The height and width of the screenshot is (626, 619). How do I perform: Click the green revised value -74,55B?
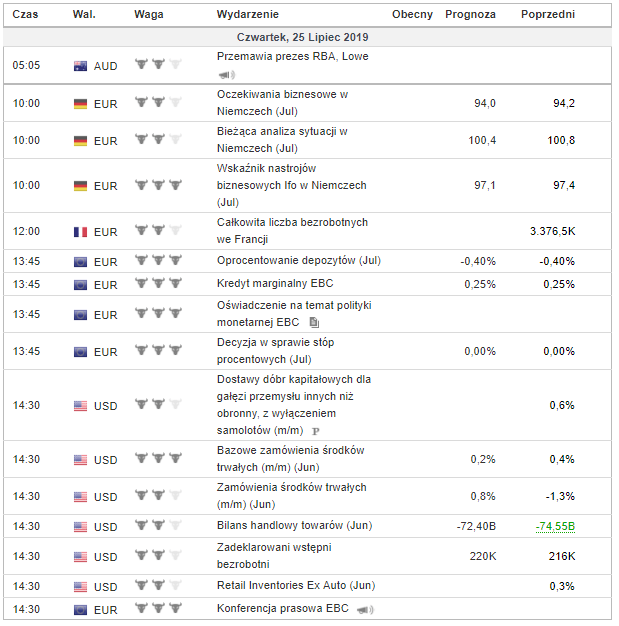tap(555, 526)
